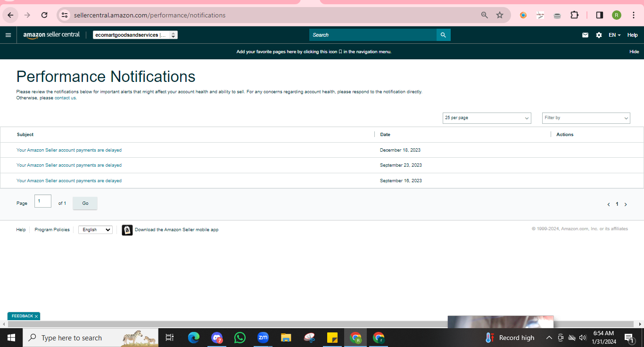644x347 pixels.
Task: Open the Record high weather widget
Action: pos(510,338)
